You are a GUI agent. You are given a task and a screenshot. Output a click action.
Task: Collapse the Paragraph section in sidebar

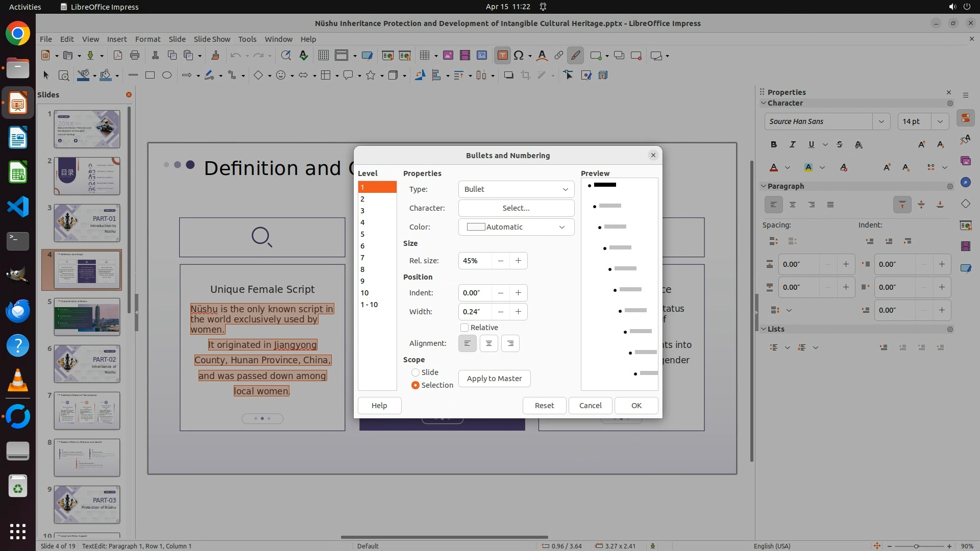coord(764,186)
